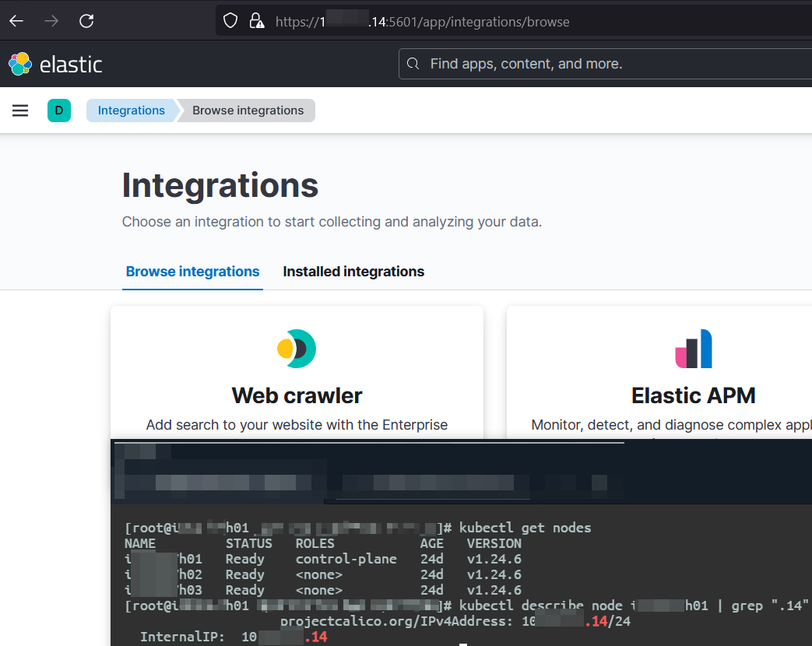Open tracking protection shield icon

click(x=230, y=21)
